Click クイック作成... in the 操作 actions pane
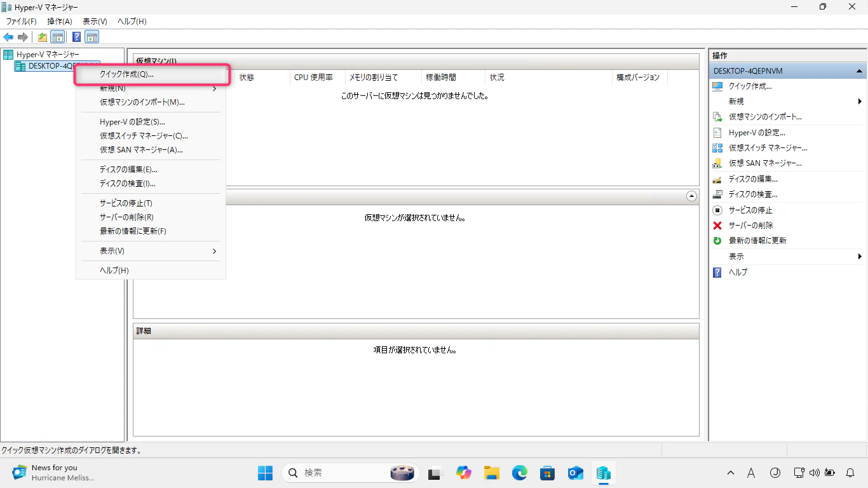868x488 pixels. point(750,86)
